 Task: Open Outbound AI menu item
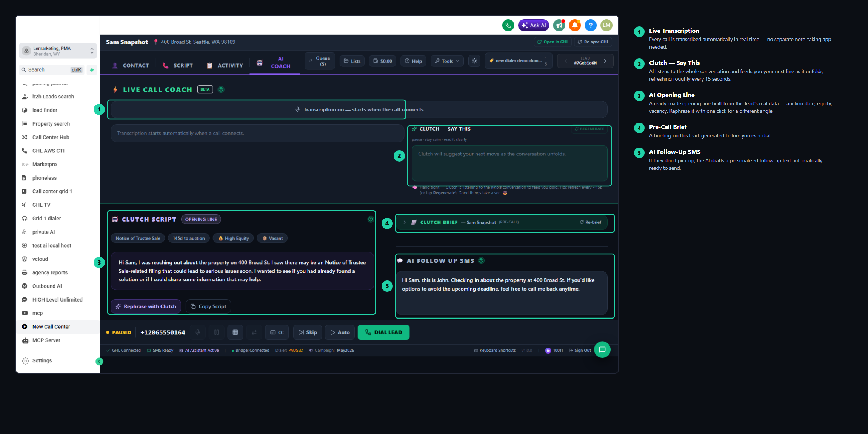pyautogui.click(x=47, y=286)
